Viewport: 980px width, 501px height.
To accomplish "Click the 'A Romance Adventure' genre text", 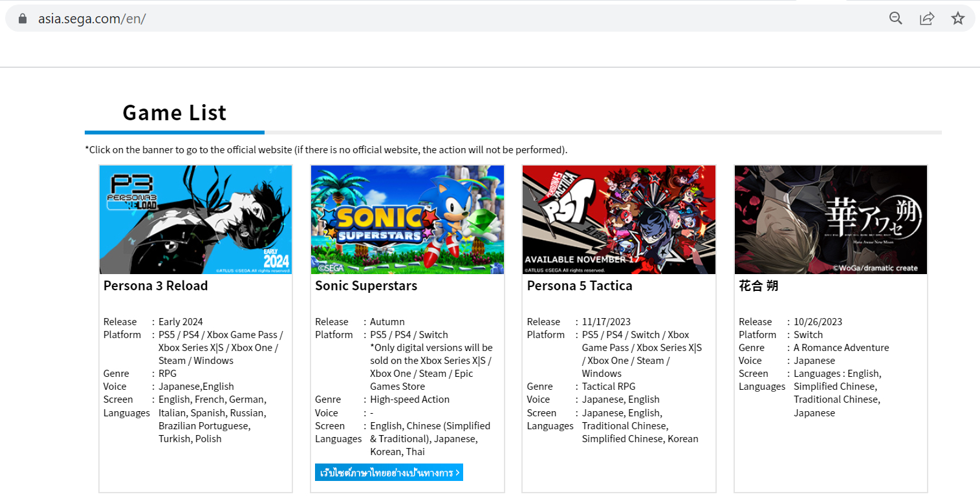I will click(x=841, y=348).
